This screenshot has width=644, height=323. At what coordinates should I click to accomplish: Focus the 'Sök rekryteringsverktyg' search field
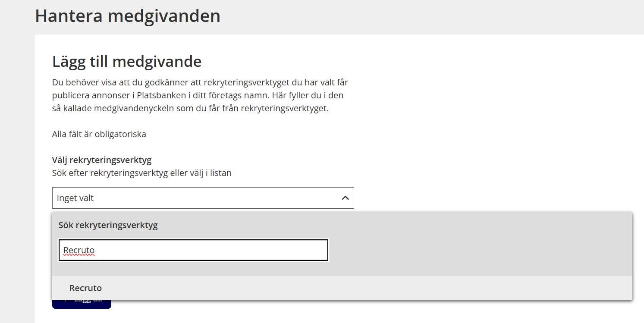193,250
